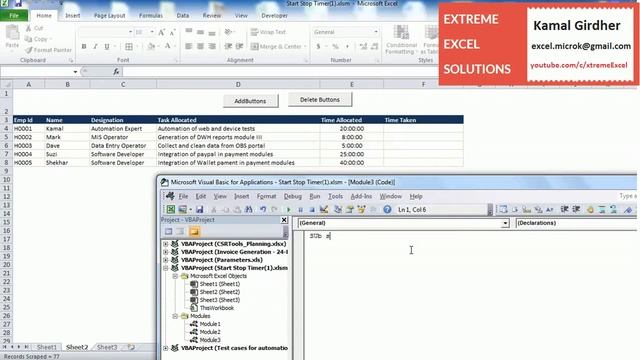
Task: Click the Font Color A in Excel ribbon
Action: click(167, 47)
